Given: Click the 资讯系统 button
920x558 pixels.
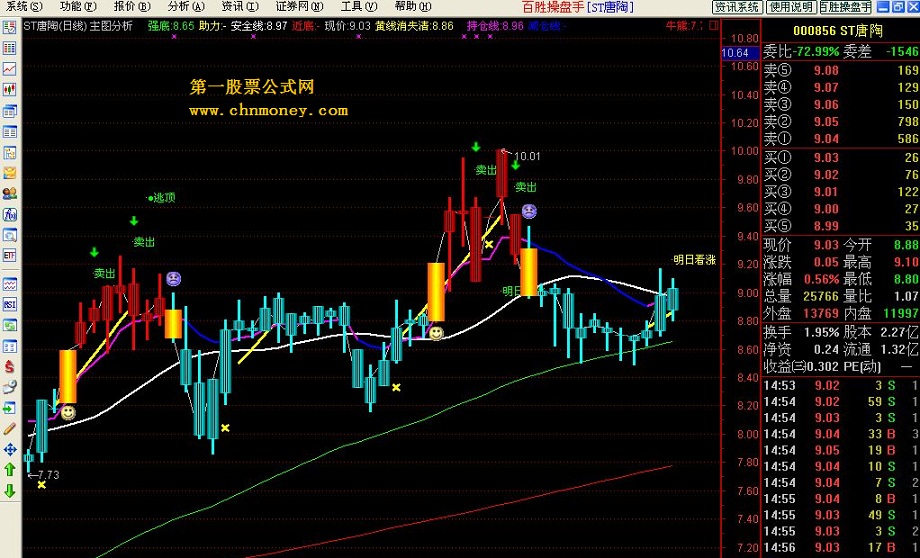Looking at the screenshot, I should click(x=737, y=7).
